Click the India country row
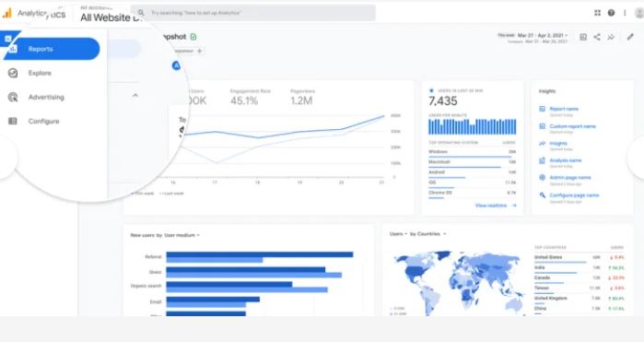This screenshot has height=342, width=644. pos(580,268)
